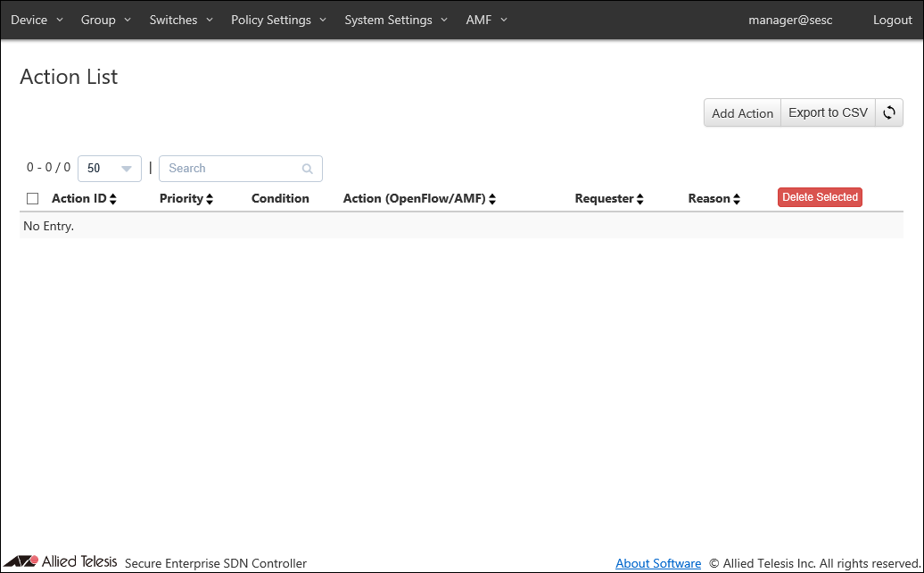This screenshot has height=573, width=924.
Task: Open the About Software link
Action: (x=658, y=563)
